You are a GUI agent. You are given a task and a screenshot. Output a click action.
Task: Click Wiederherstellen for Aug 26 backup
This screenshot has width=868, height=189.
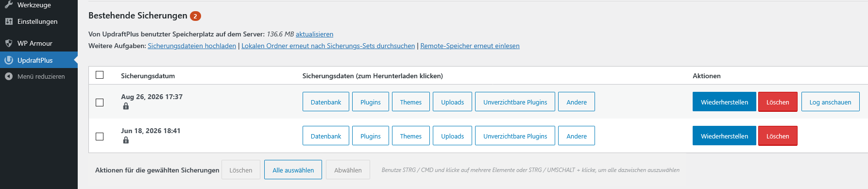(724, 102)
